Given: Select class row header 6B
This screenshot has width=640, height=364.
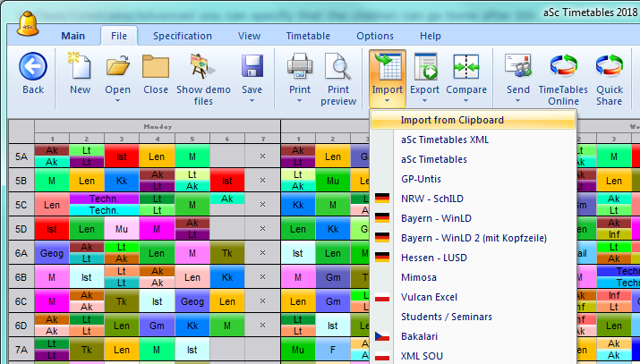Looking at the screenshot, I should coord(21,276).
